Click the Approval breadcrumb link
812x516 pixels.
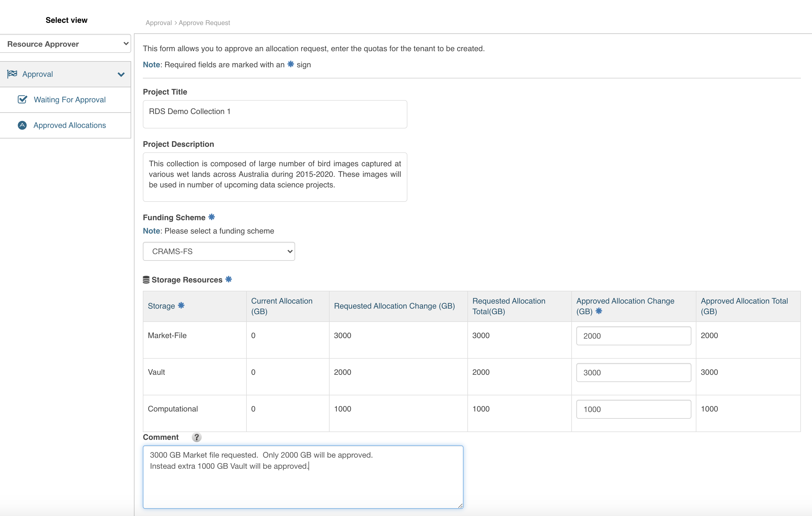click(x=158, y=23)
